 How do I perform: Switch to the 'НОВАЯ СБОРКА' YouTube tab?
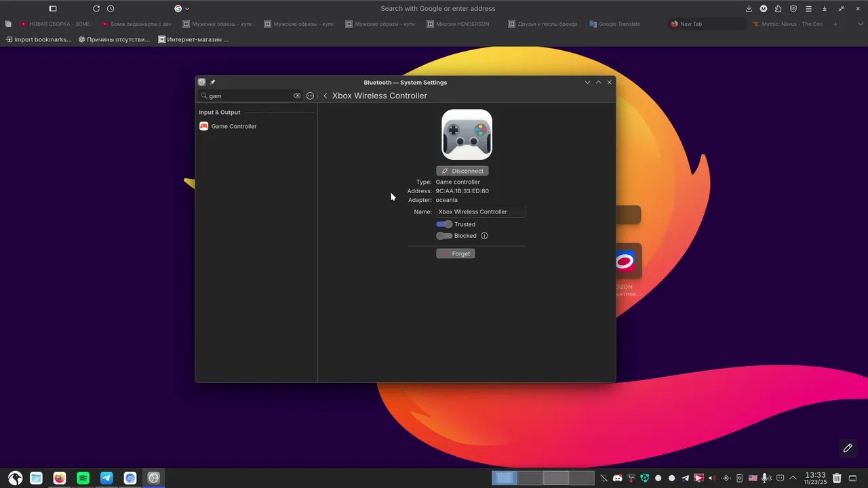point(56,24)
